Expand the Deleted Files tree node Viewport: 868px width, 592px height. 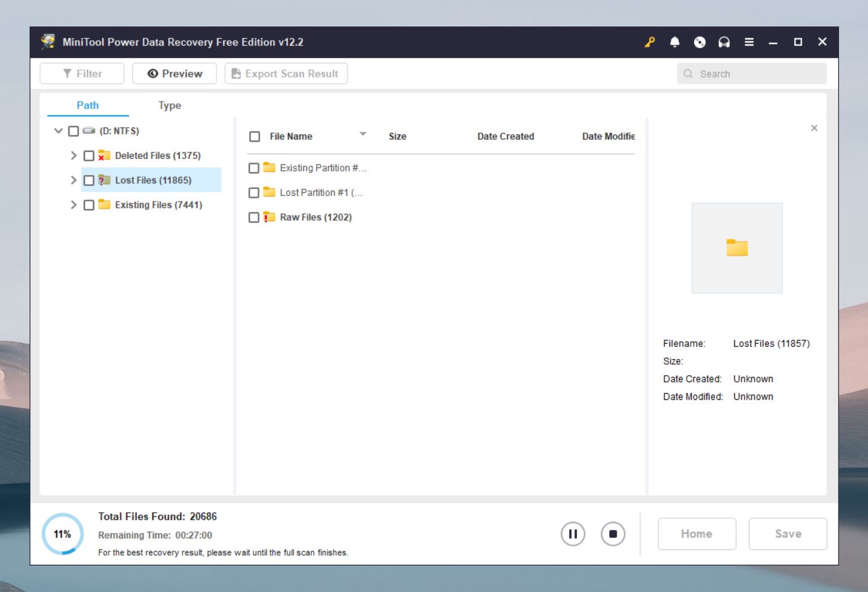click(73, 155)
